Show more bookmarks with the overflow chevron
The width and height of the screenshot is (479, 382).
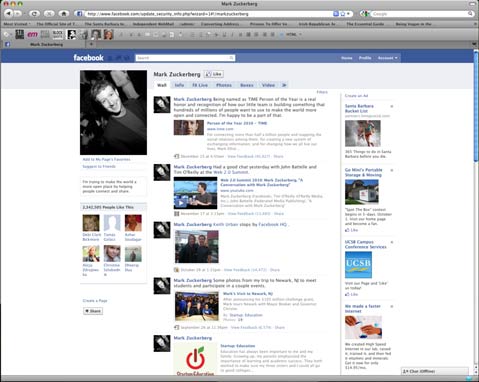tap(475, 24)
